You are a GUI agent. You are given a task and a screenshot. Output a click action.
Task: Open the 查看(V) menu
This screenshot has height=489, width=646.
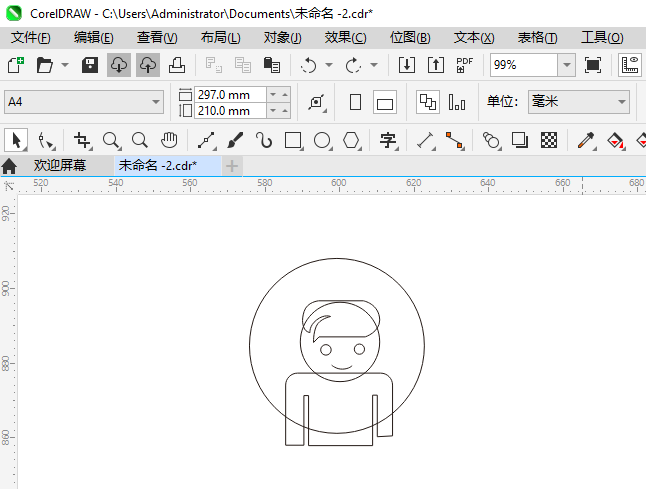click(x=157, y=37)
